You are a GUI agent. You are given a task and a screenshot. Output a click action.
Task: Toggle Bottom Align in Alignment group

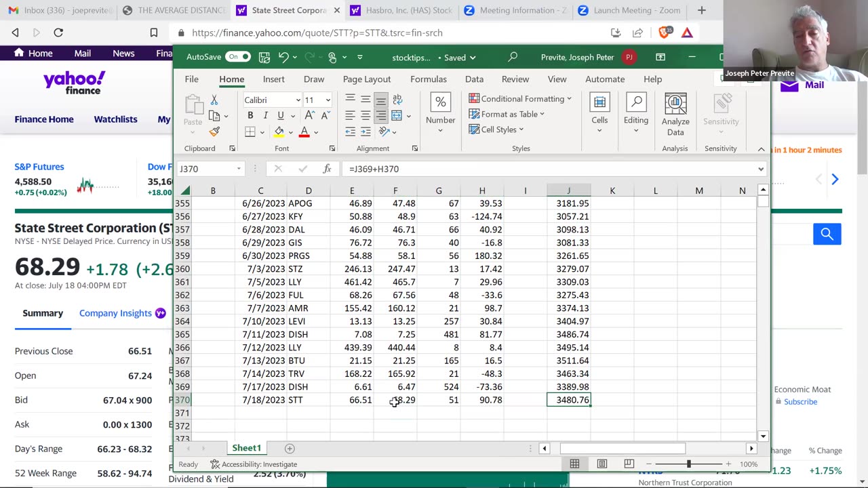pyautogui.click(x=381, y=100)
